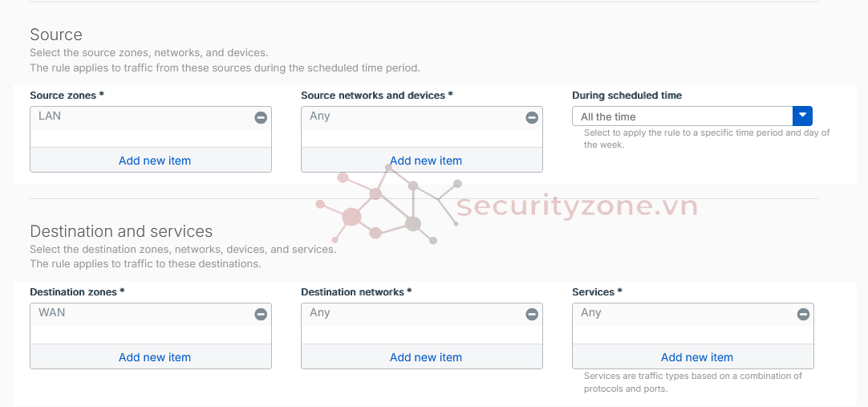Remove Any from Services list

[x=803, y=315]
